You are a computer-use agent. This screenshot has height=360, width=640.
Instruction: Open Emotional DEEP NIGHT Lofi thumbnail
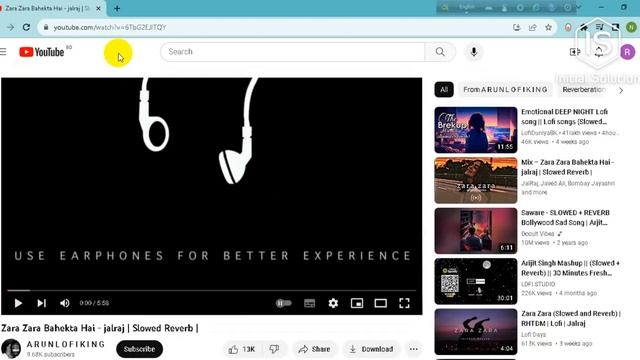476,130
